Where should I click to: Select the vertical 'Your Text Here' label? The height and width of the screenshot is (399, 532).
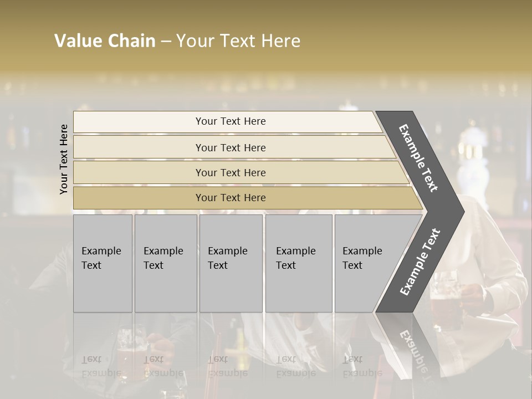64,160
